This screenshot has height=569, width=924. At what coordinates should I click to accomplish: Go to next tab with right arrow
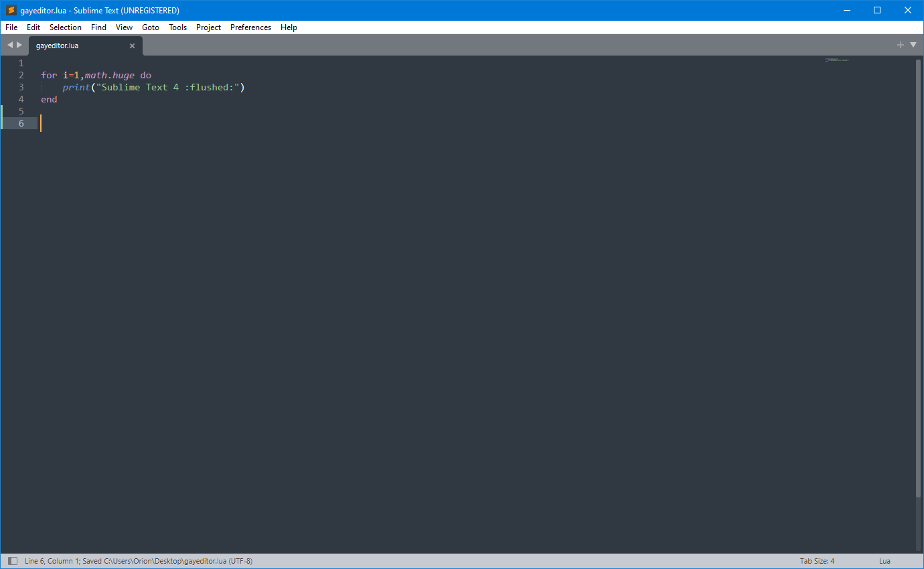click(19, 45)
